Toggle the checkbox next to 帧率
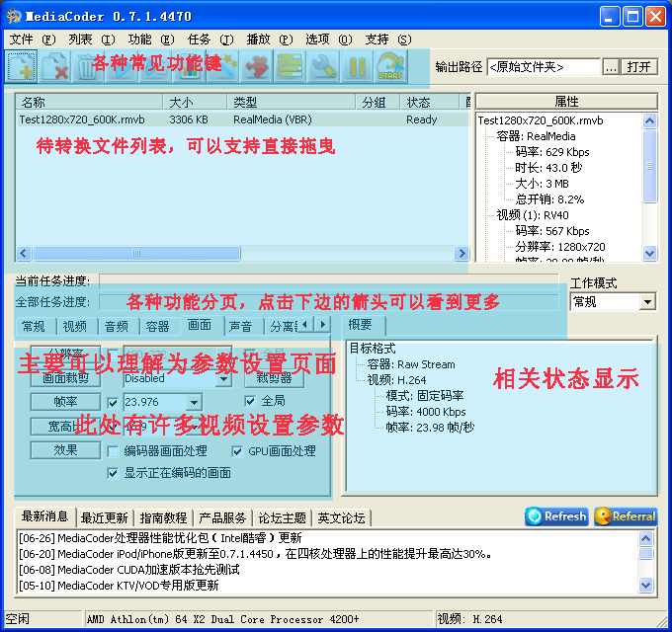The width and height of the screenshot is (672, 632). (113, 403)
